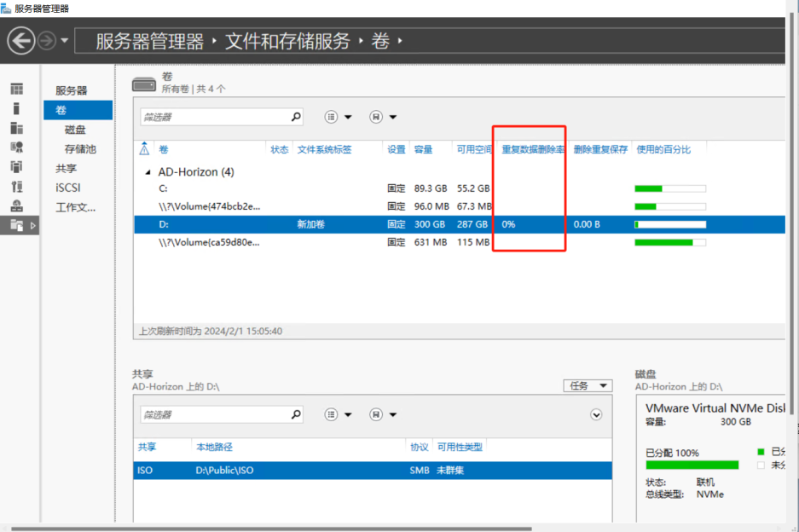Select 卷 in the navigation pane

pos(78,110)
